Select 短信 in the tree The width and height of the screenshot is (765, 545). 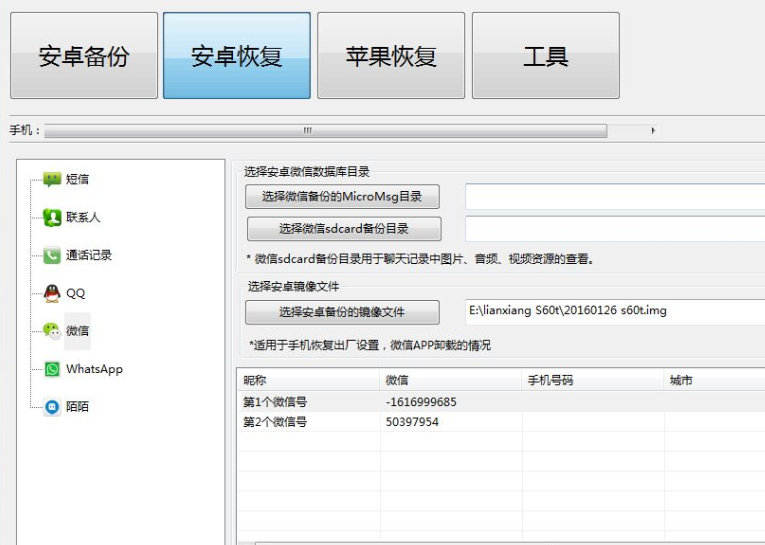[78, 179]
